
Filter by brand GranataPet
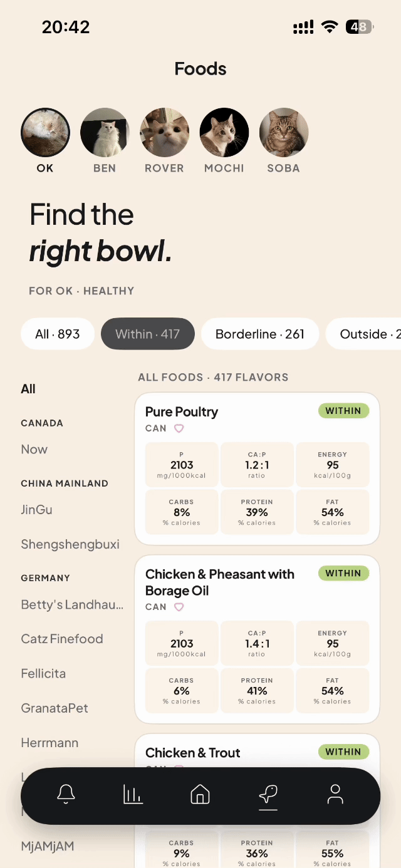pos(55,708)
